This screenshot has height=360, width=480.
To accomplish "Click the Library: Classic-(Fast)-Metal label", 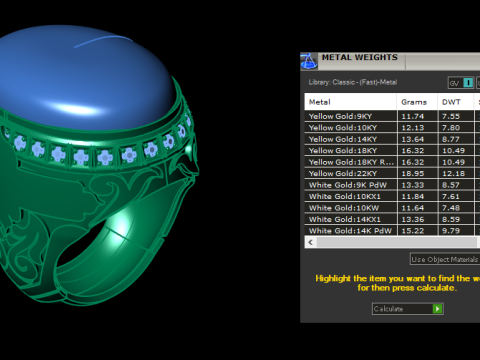I will pyautogui.click(x=353, y=82).
